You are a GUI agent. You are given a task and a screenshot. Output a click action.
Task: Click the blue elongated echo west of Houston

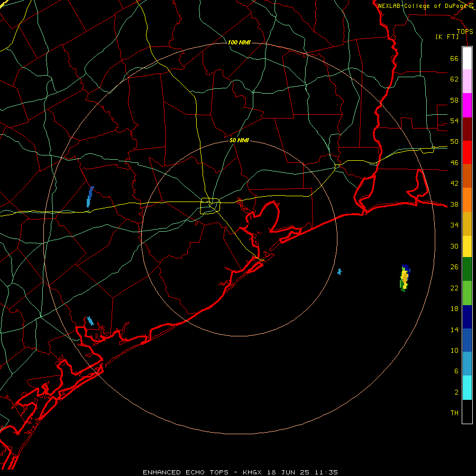pos(90,197)
